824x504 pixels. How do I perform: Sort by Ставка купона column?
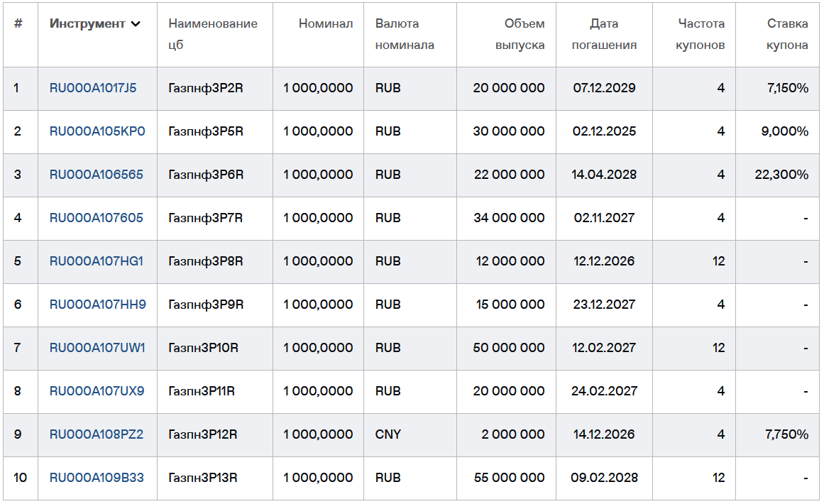pyautogui.click(x=777, y=34)
